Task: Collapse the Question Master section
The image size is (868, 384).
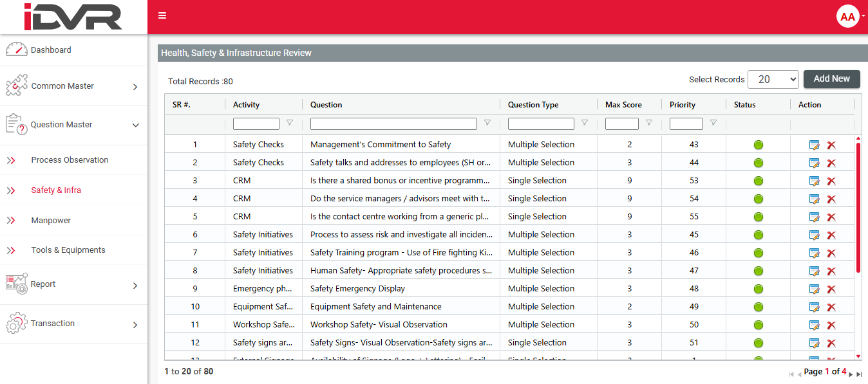Action: pyautogui.click(x=134, y=125)
